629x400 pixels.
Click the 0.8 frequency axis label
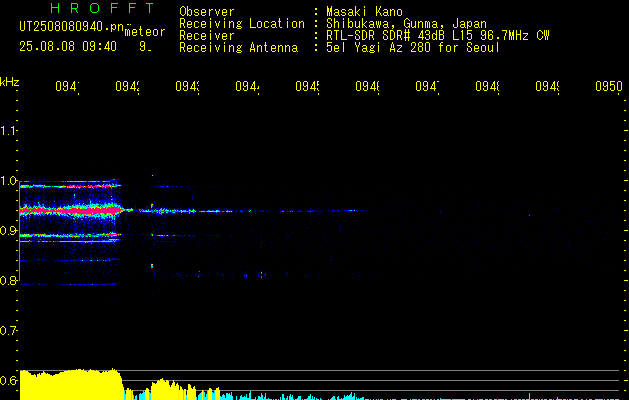pyautogui.click(x=8, y=281)
